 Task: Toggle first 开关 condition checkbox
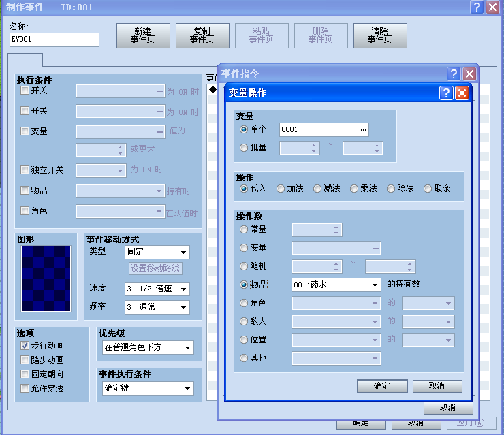(x=25, y=91)
